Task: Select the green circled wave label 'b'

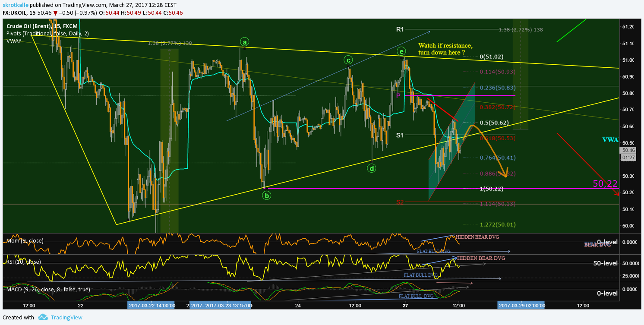Action: click(x=267, y=195)
